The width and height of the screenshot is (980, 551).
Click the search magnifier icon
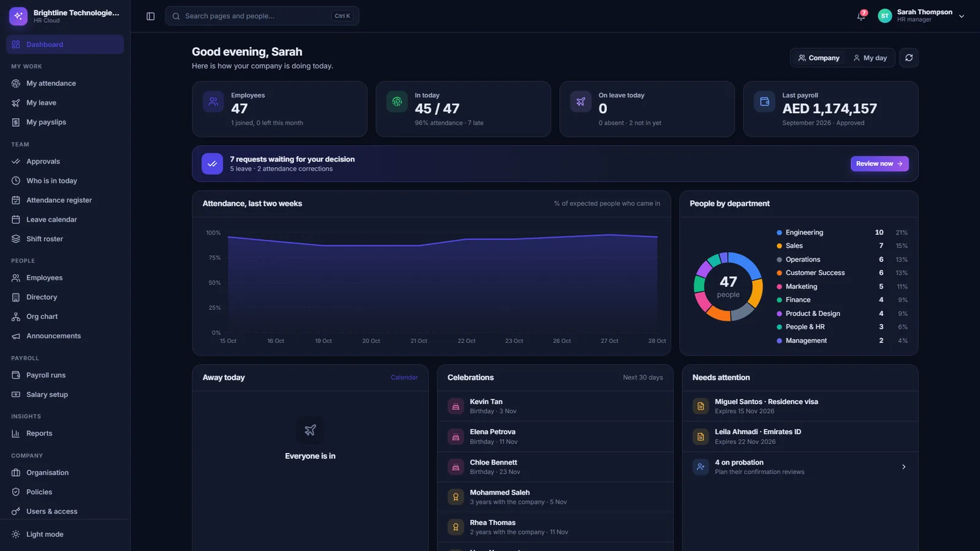[x=176, y=16]
